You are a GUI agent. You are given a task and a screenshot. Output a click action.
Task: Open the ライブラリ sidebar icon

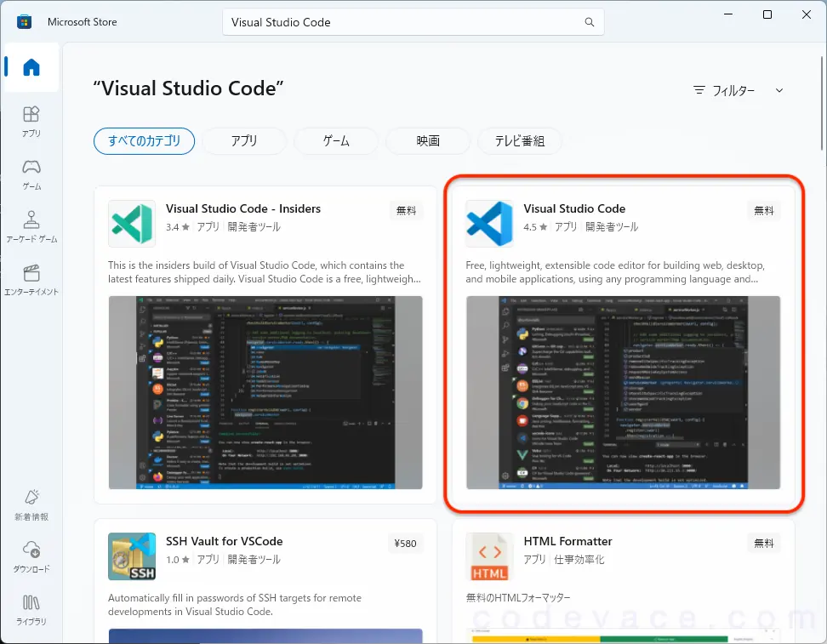[31, 609]
